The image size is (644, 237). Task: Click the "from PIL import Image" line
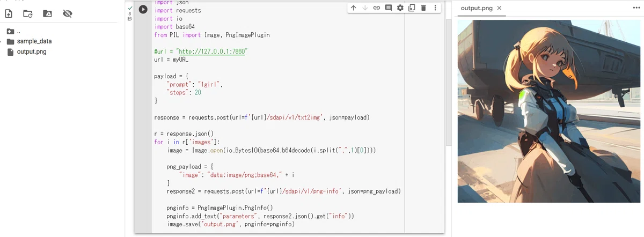[x=212, y=35]
